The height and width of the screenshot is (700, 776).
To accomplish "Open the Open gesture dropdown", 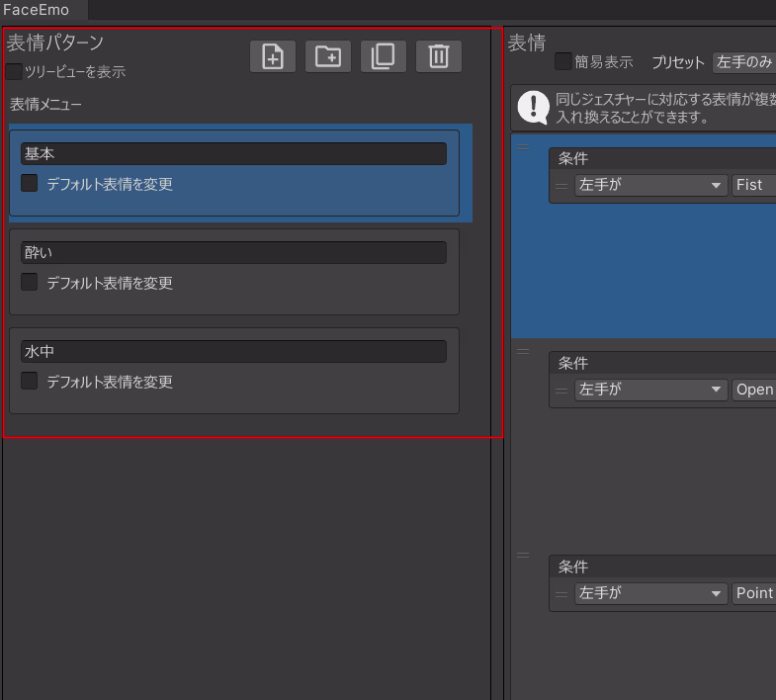I will point(753,390).
